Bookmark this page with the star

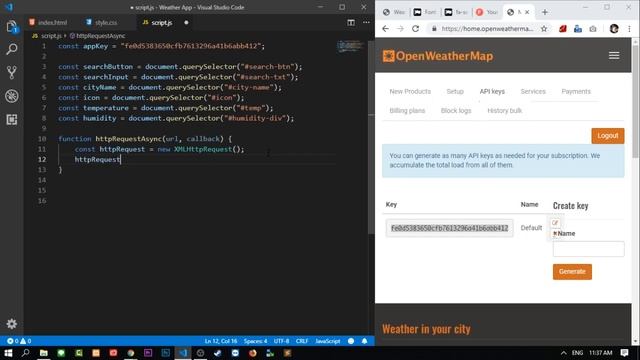click(544, 29)
